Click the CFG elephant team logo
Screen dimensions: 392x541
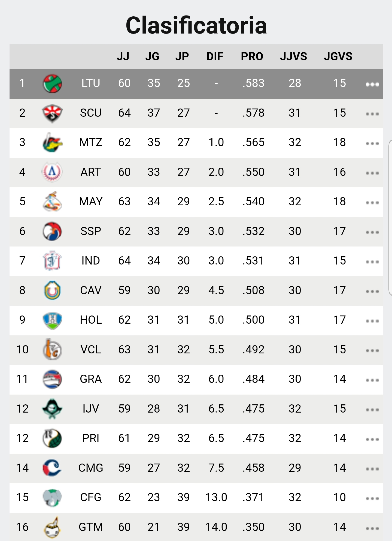pos(52,498)
